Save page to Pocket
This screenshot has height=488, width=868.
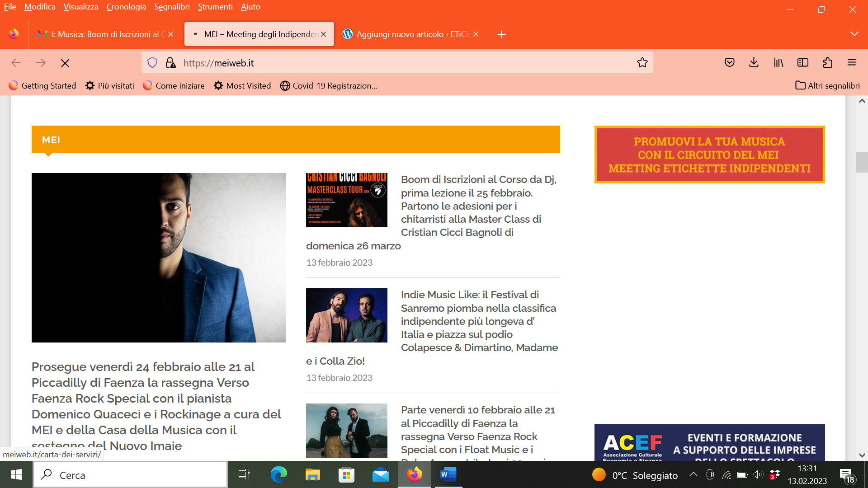[x=730, y=63]
